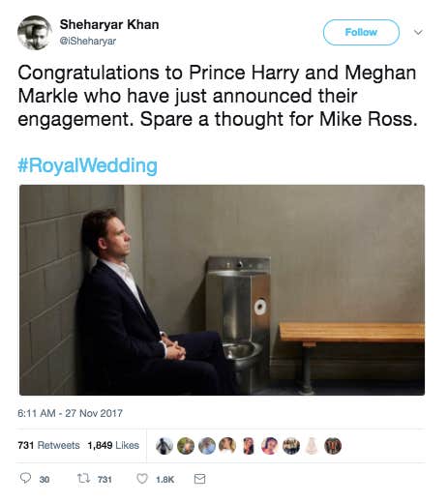448x503 pixels.
Task: Click the second liker avatar
Action: [186, 446]
